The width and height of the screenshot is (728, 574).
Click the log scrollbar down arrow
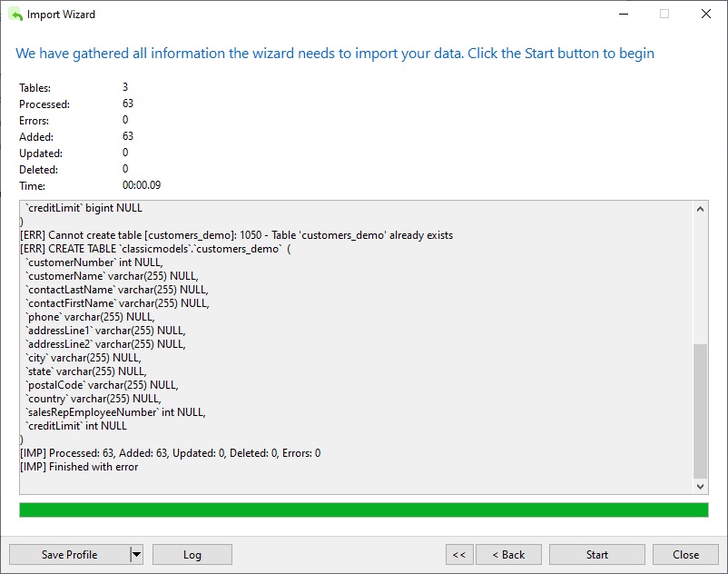pos(700,486)
